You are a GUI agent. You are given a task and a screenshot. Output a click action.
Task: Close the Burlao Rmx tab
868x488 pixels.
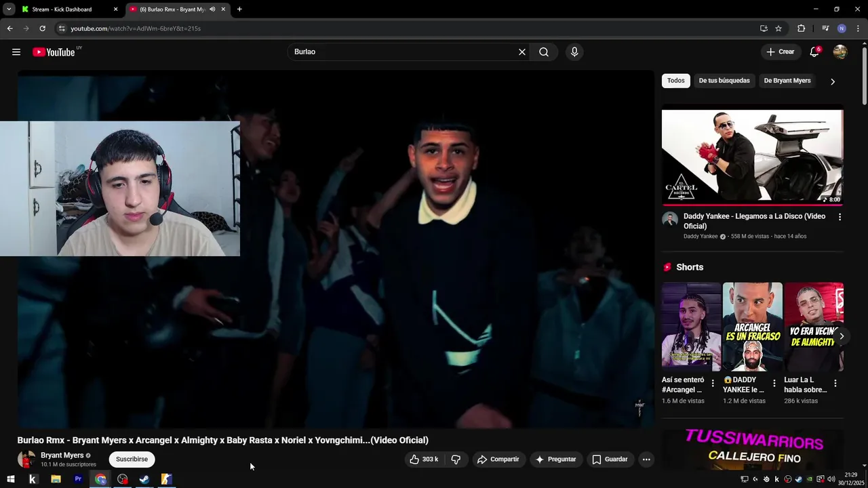point(223,9)
